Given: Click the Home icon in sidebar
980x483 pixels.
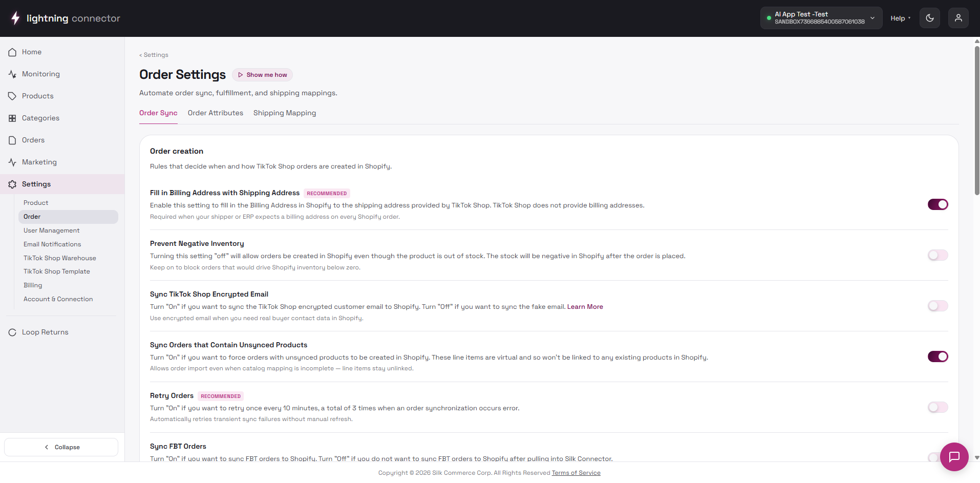Looking at the screenshot, I should (x=12, y=52).
